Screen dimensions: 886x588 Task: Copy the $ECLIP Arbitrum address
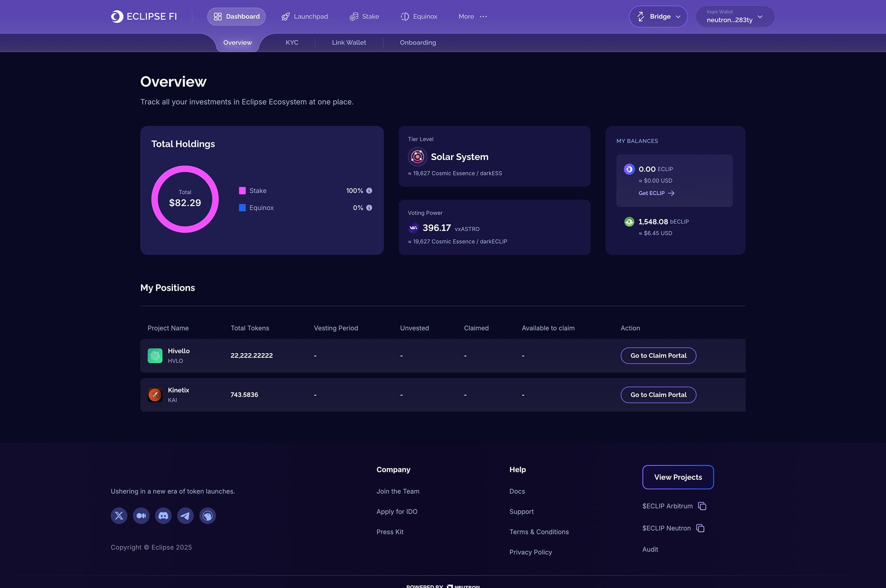[x=702, y=506]
